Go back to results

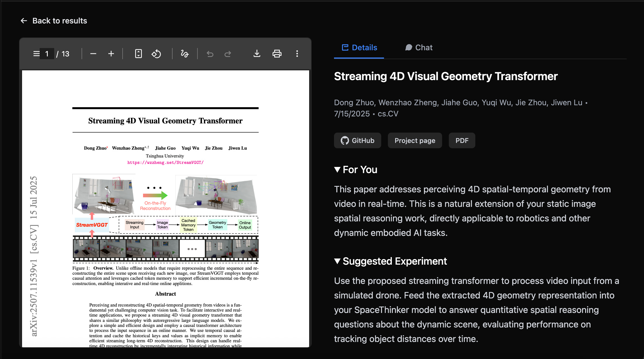(x=54, y=21)
